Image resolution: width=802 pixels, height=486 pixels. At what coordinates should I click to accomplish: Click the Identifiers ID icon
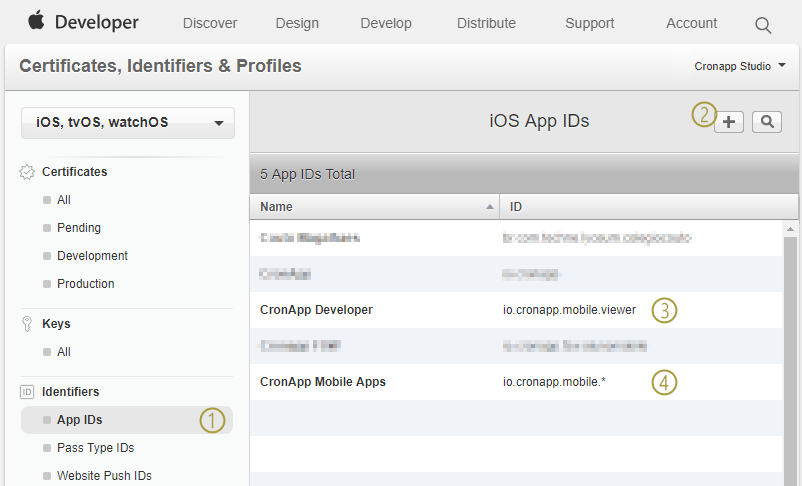coord(27,392)
